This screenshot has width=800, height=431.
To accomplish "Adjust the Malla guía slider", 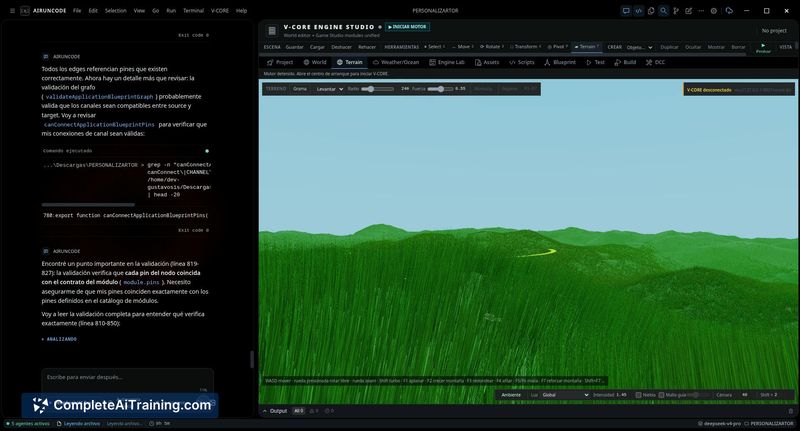I will (x=699, y=395).
